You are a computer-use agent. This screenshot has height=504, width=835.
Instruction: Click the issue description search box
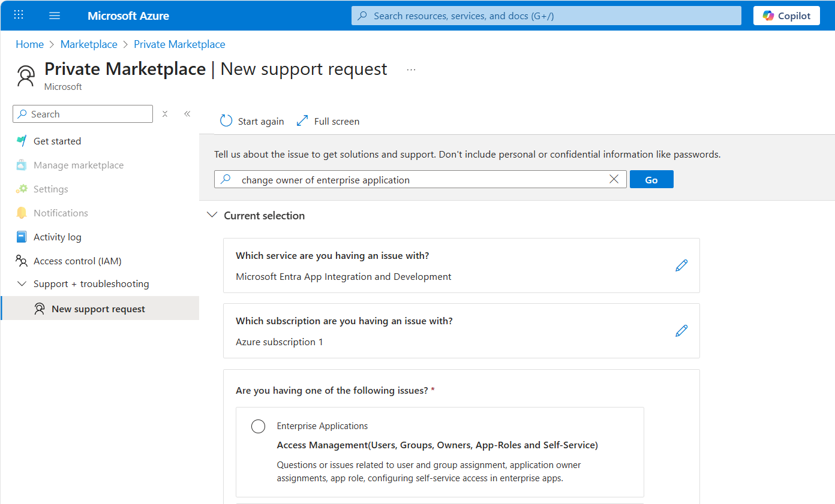pos(420,179)
